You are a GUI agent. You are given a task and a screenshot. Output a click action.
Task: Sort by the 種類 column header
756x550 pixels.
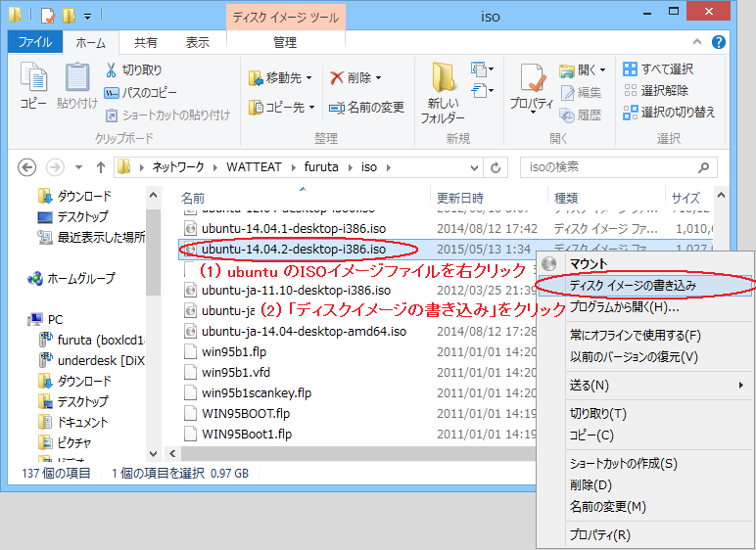(566, 198)
